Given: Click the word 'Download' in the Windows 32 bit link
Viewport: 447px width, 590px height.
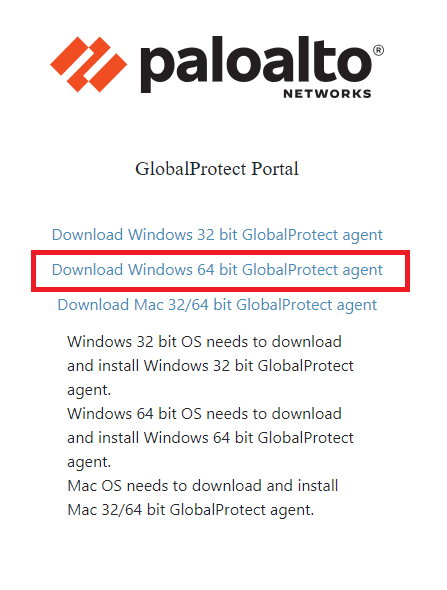Looking at the screenshot, I should click(87, 234).
